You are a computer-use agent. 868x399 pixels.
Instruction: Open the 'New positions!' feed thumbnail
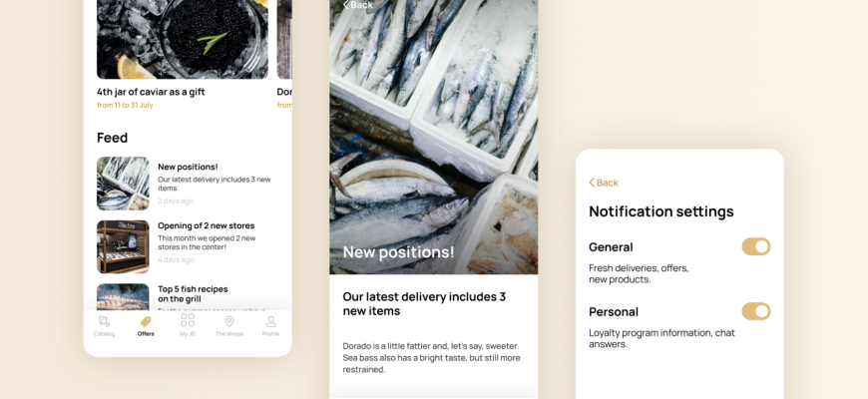click(x=123, y=184)
